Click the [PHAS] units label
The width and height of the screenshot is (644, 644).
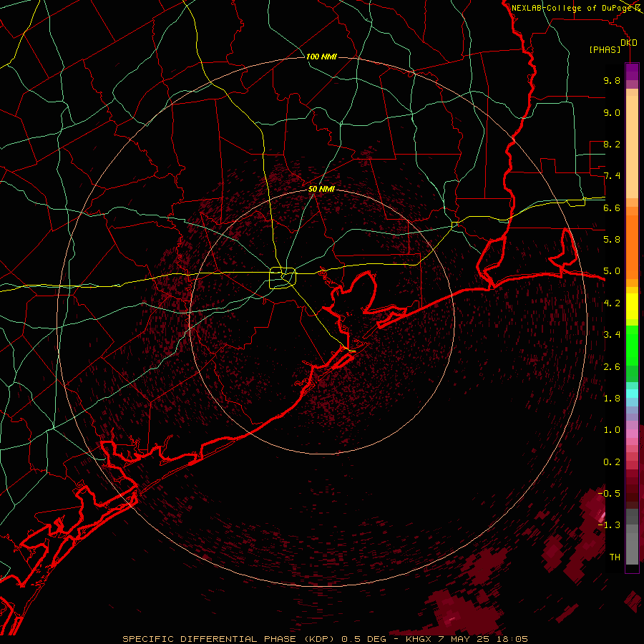605,50
